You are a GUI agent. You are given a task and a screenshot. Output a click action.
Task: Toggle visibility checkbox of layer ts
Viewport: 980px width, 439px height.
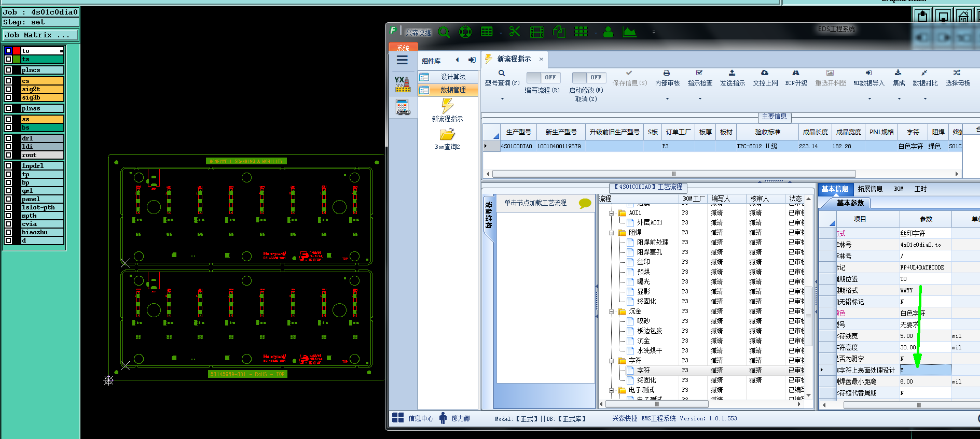(x=8, y=59)
